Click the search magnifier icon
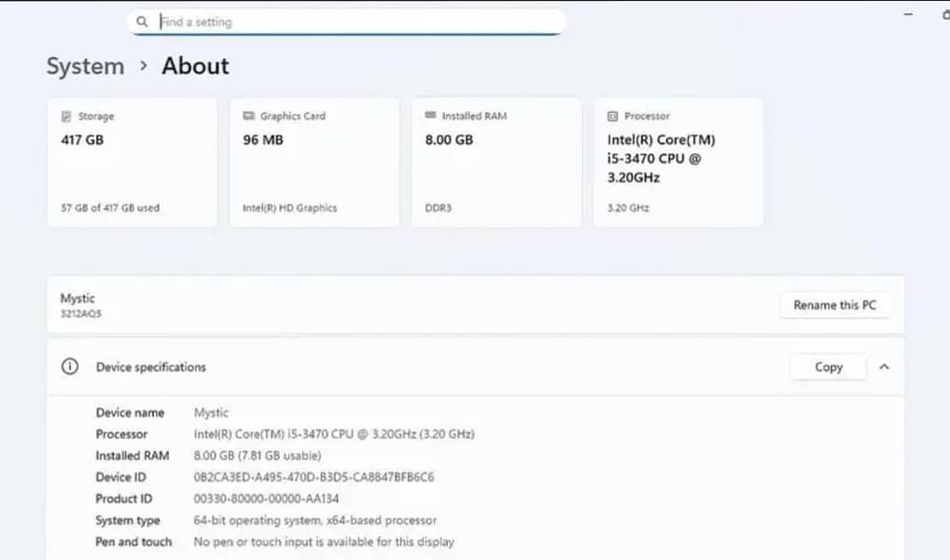The height and width of the screenshot is (560, 950). [142, 21]
